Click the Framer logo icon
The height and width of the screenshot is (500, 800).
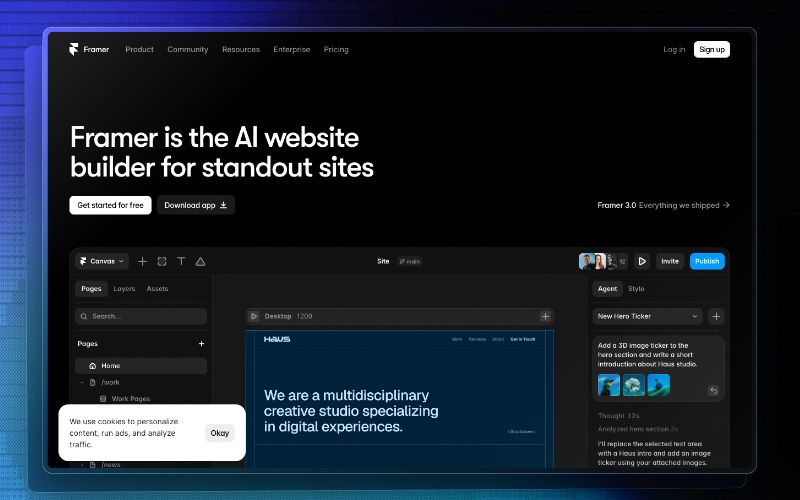73,49
